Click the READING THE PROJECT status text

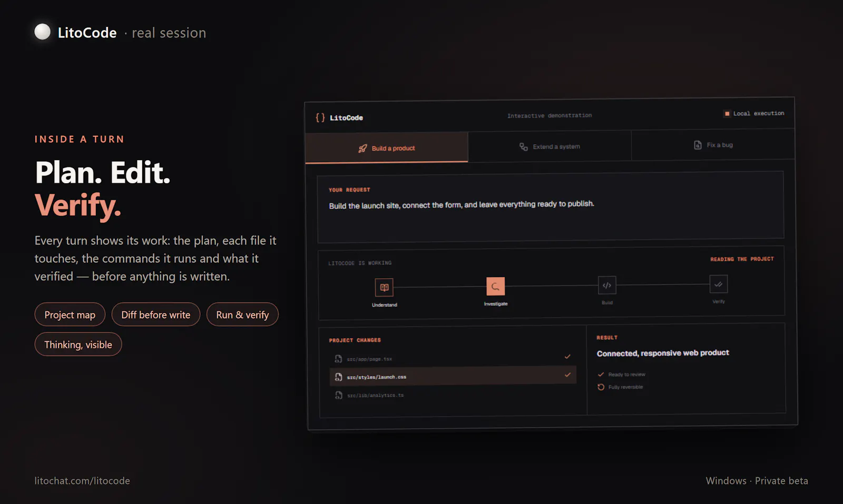[x=742, y=259]
